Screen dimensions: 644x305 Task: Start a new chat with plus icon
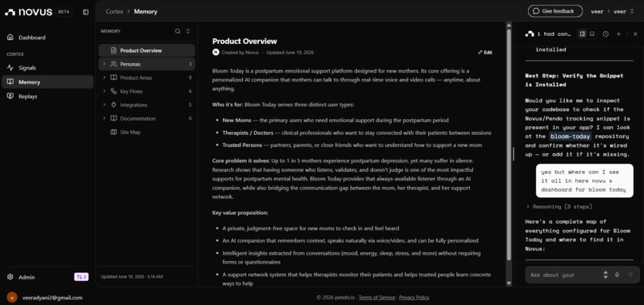click(618, 34)
